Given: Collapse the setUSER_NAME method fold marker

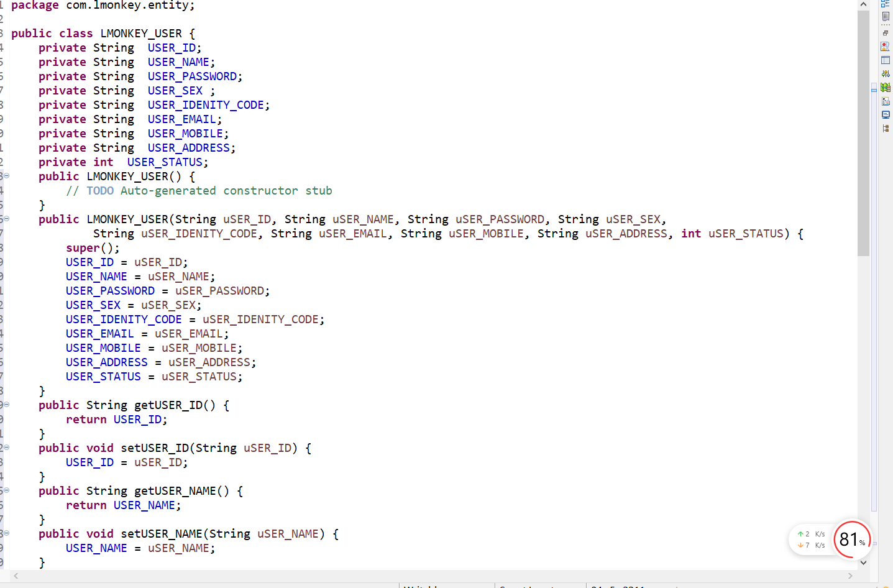Looking at the screenshot, I should pos(6,533).
